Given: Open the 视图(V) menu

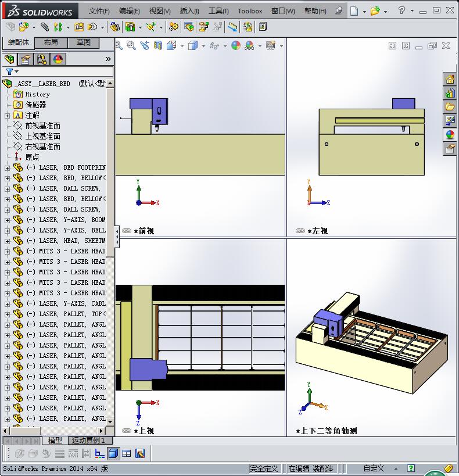Looking at the screenshot, I should tap(160, 11).
